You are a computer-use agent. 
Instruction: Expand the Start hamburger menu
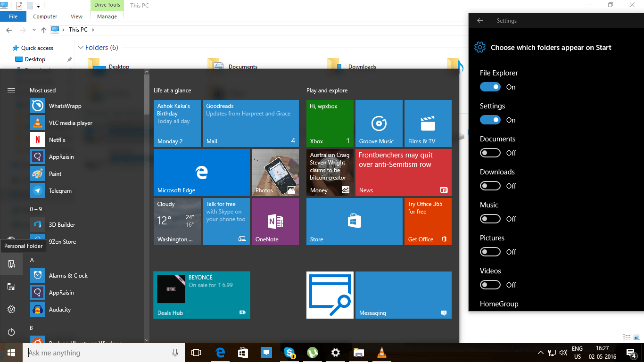click(x=11, y=90)
